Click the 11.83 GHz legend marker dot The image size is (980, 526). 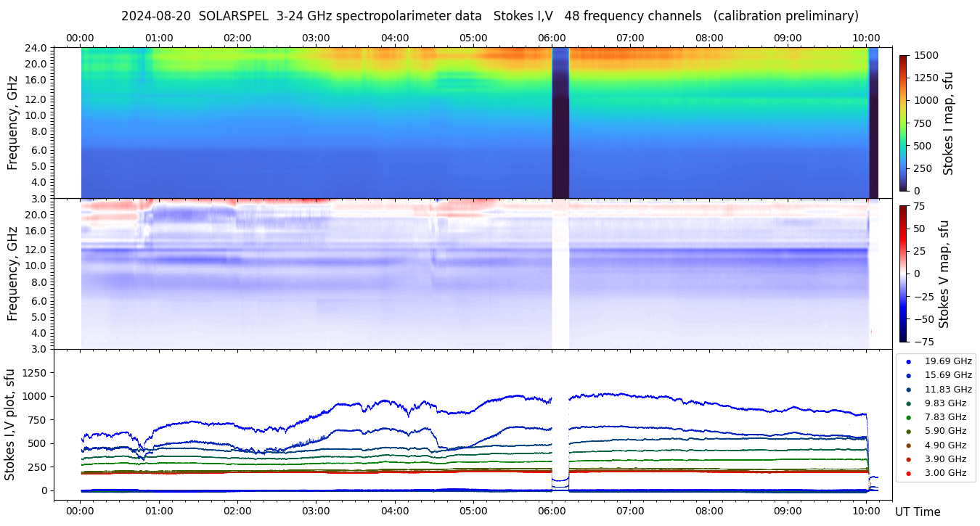908,390
